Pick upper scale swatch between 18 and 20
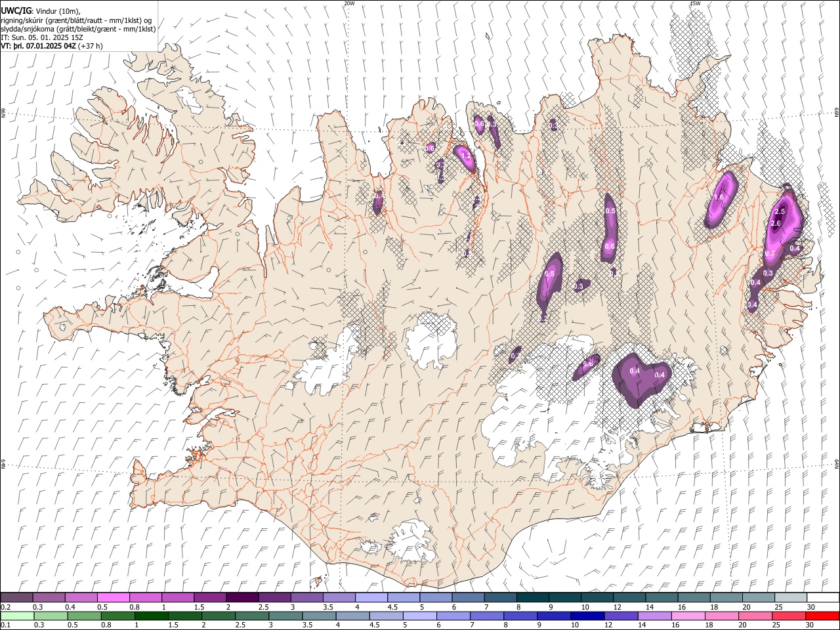This screenshot has height=630, width=840. point(726,598)
